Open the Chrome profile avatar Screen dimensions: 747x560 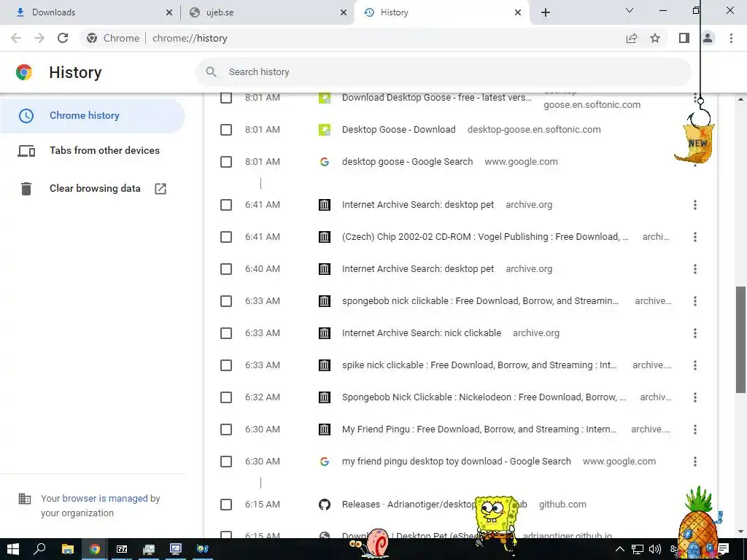[x=708, y=38]
